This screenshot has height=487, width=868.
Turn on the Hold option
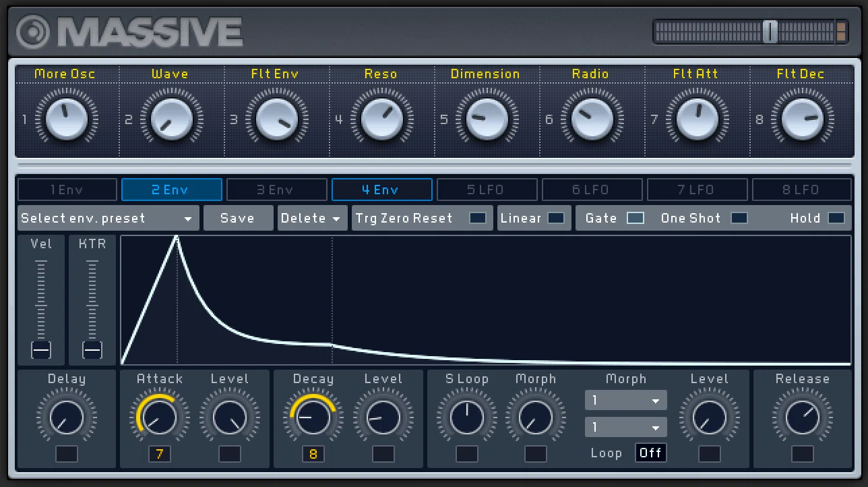point(836,218)
